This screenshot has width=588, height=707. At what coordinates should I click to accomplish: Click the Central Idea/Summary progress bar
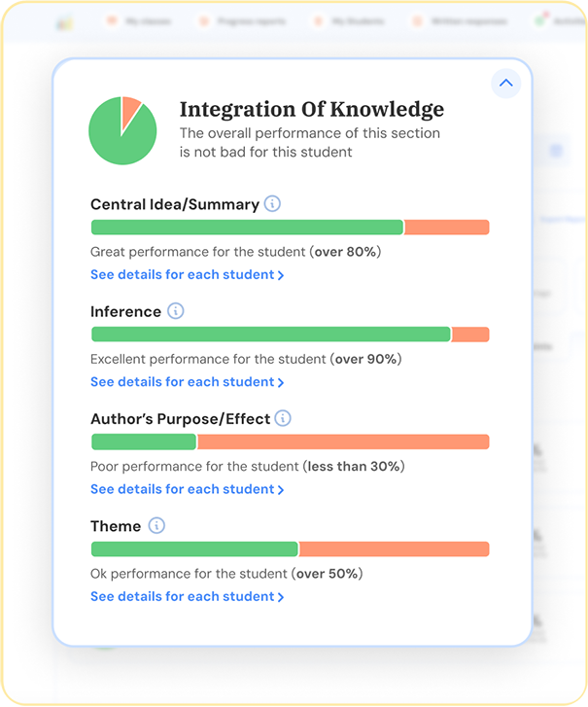coord(291,228)
